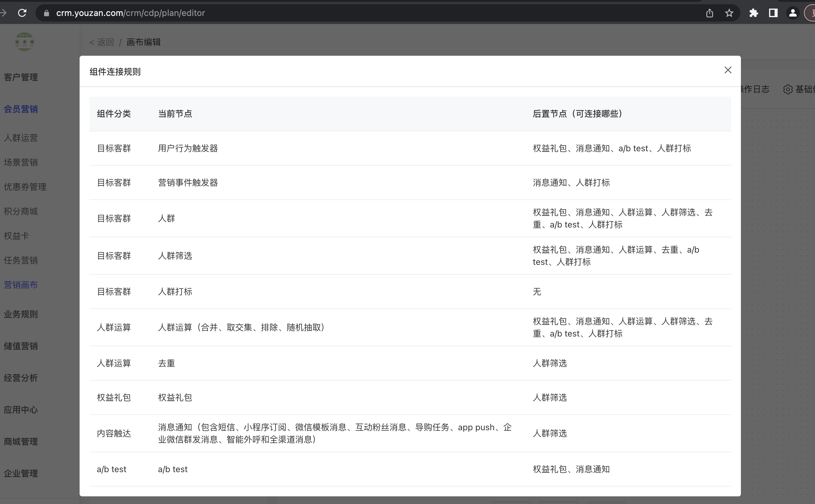The width and height of the screenshot is (815, 504).
Task: Click the 画布编辑 breadcrumb text
Action: 144,42
